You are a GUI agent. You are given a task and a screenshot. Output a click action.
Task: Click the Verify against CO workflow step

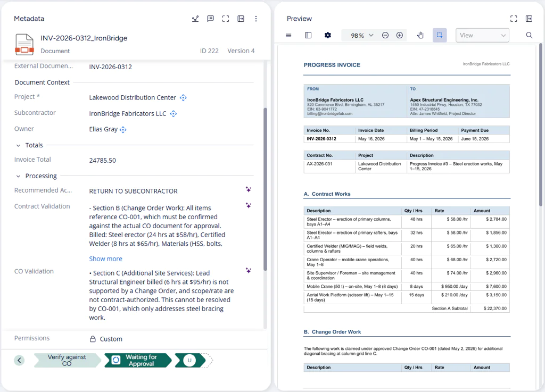coord(67,361)
